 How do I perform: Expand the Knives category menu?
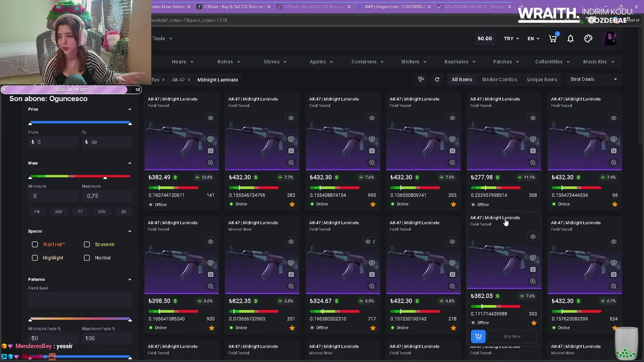[x=229, y=62]
